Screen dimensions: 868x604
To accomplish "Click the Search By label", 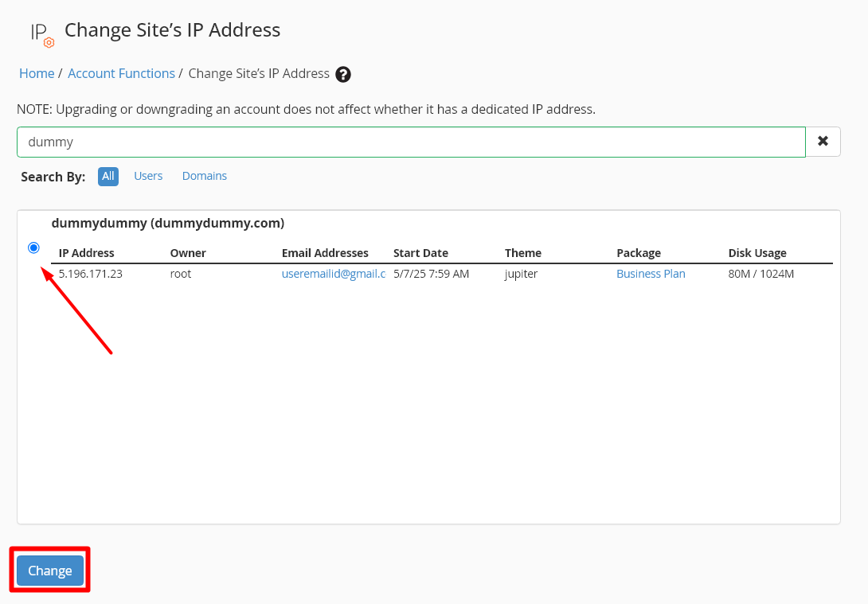I will (53, 177).
